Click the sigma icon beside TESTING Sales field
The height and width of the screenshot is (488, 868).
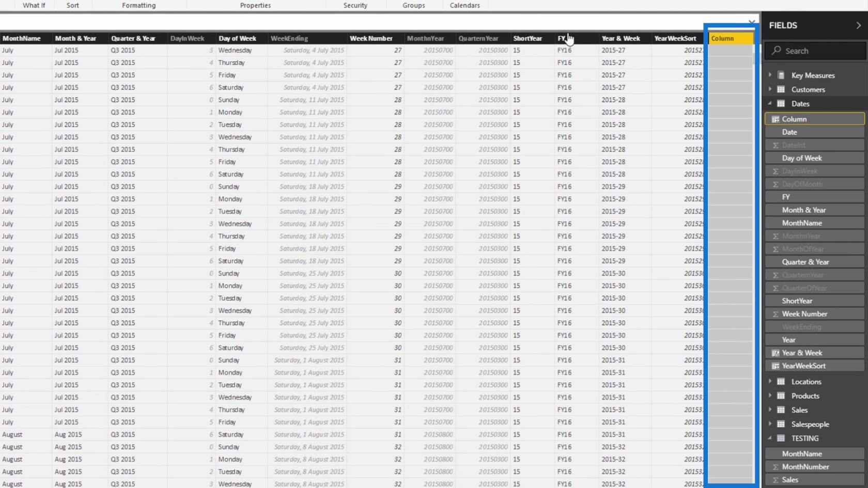click(776, 480)
